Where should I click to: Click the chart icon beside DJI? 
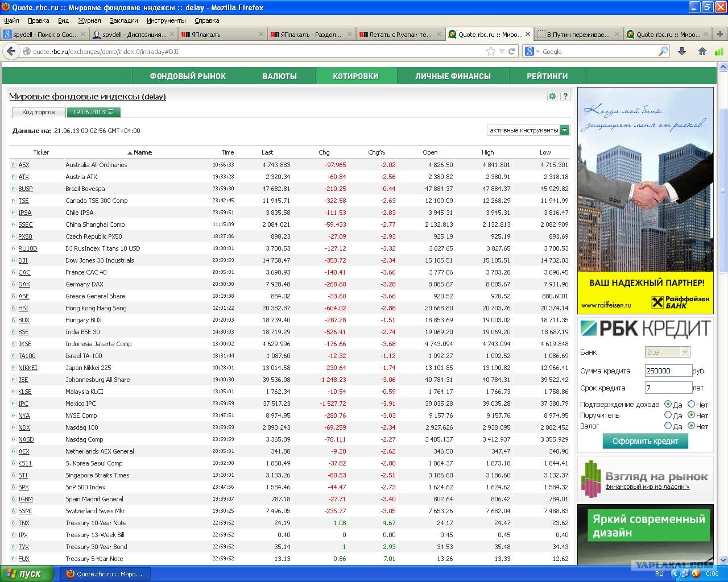(14, 260)
